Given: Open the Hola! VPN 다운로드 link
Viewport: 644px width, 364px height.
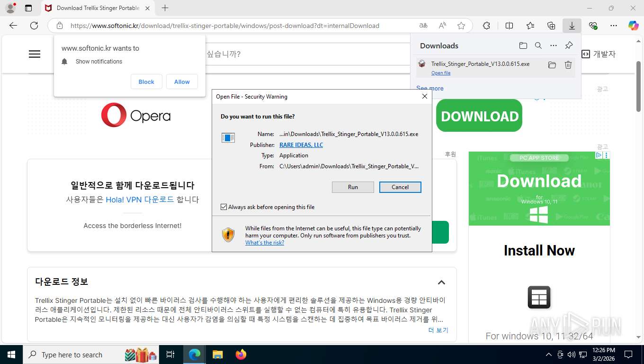Looking at the screenshot, I should [140, 200].
